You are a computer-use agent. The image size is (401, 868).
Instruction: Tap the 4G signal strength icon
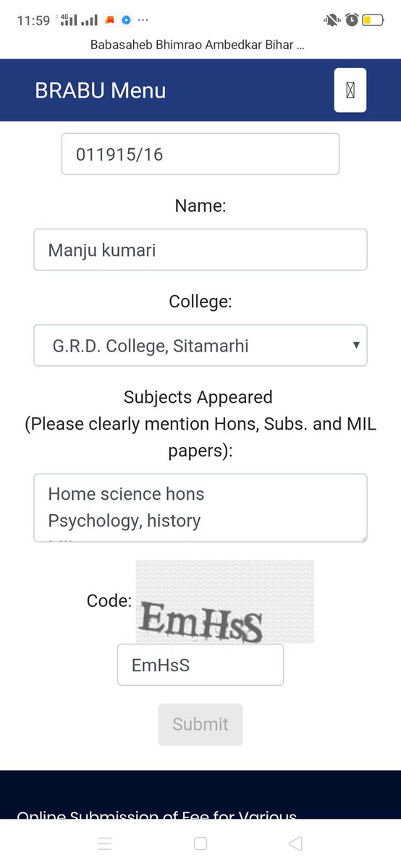point(68,20)
